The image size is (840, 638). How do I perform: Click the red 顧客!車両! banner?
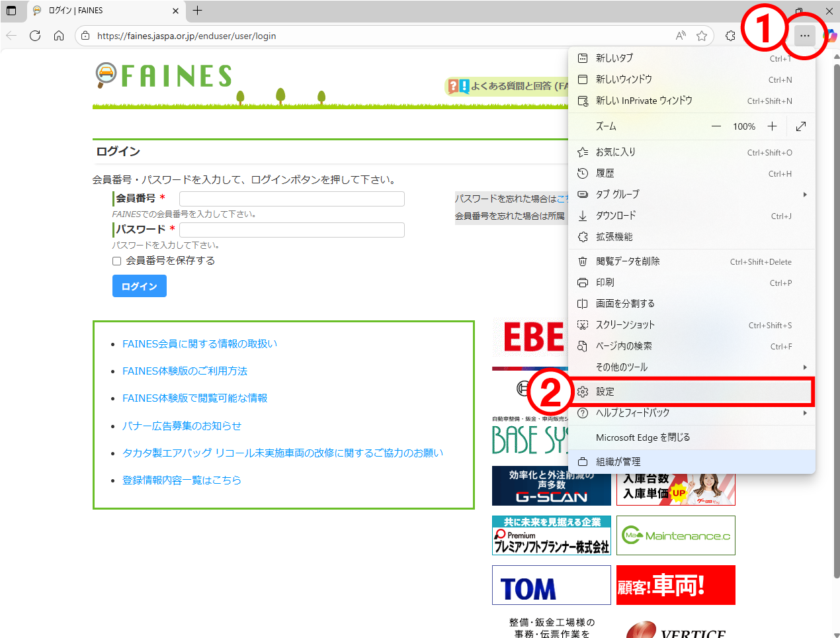(676, 585)
